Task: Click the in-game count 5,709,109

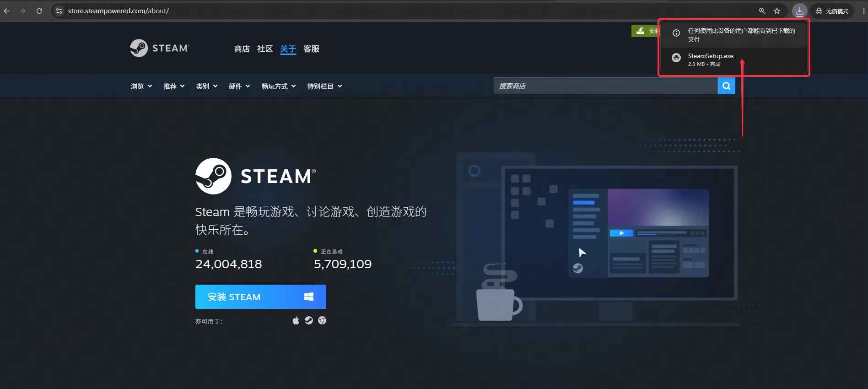Action: [x=343, y=264]
